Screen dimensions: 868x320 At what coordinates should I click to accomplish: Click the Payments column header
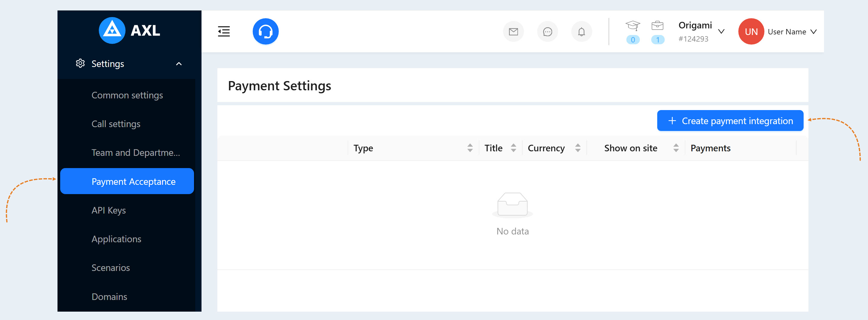[x=710, y=148]
